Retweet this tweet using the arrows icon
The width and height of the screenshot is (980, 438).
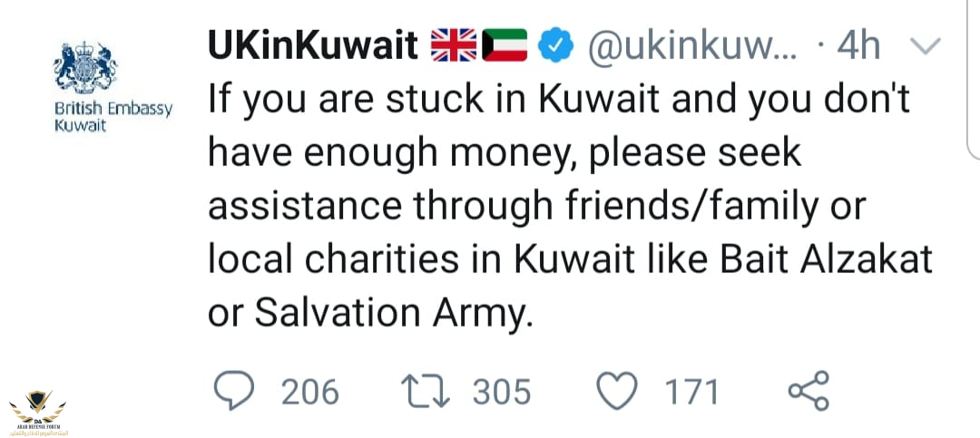(425, 392)
